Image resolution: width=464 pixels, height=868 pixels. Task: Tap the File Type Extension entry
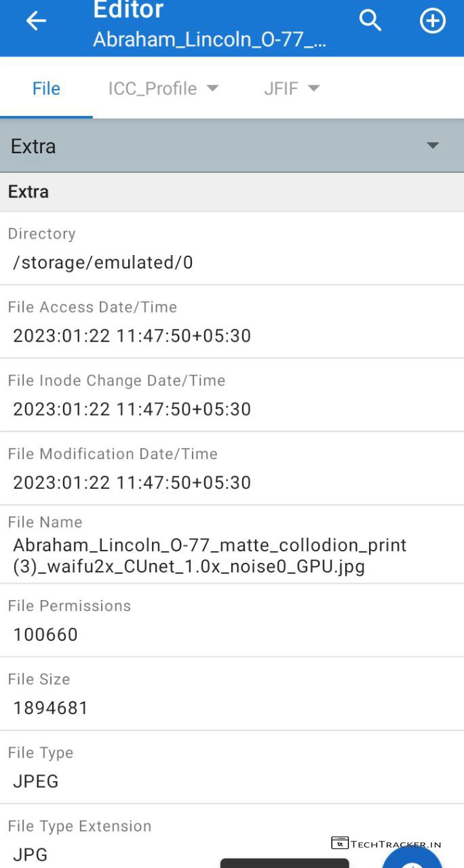(79, 840)
